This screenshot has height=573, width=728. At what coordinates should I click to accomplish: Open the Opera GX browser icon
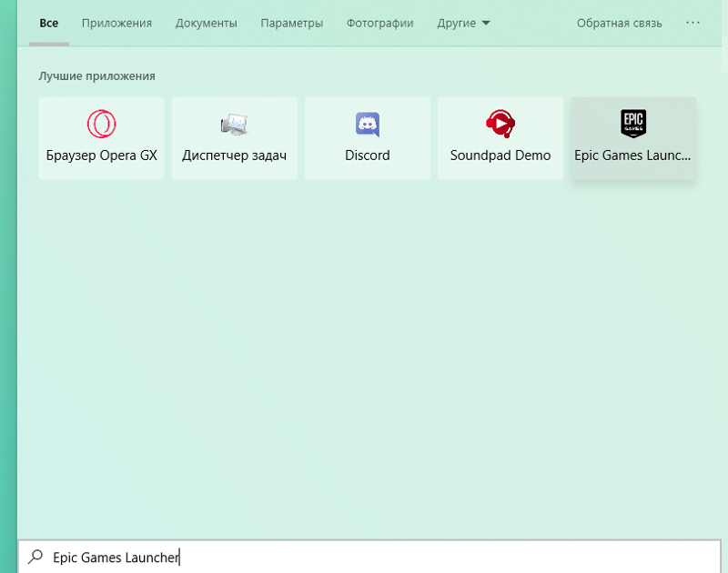pos(101,124)
